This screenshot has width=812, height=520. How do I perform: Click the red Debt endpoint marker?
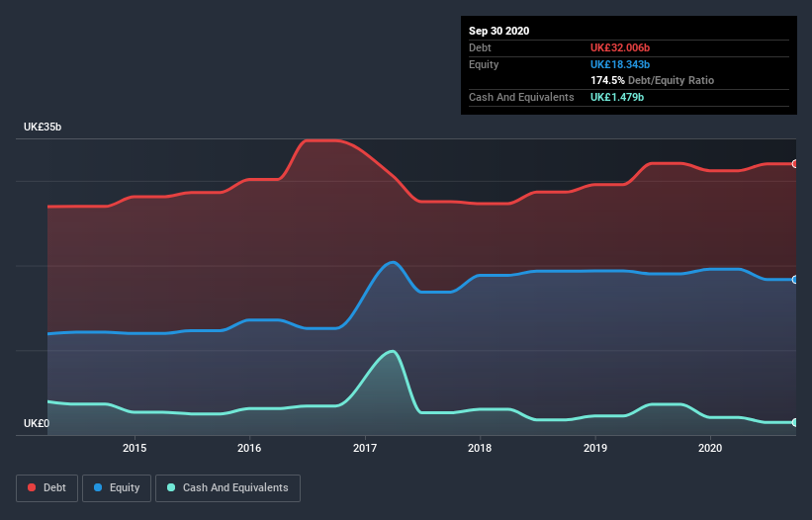795,164
